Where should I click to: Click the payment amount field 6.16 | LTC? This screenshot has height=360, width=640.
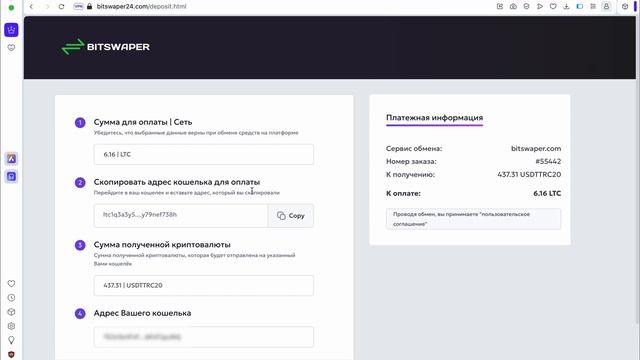[x=204, y=154]
